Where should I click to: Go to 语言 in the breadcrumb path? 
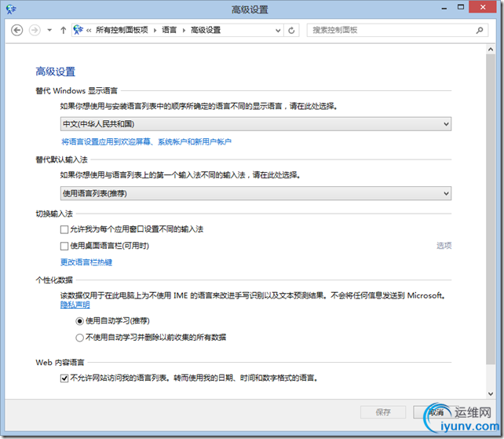coord(169,30)
